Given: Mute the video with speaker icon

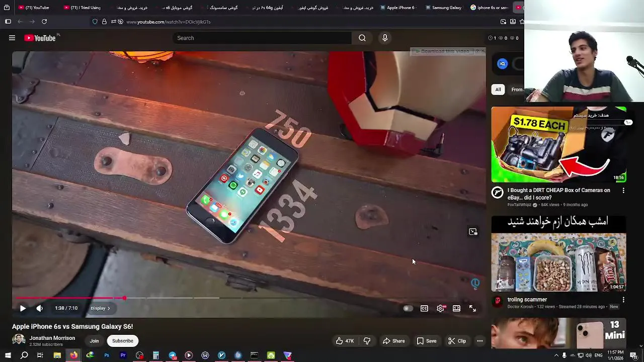Looking at the screenshot, I should 40,308.
